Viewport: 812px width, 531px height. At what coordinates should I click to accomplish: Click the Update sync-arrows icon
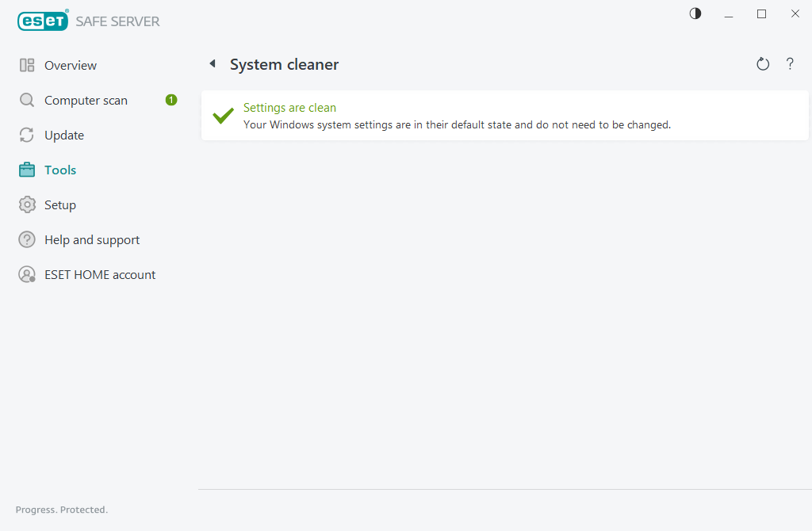(x=26, y=135)
